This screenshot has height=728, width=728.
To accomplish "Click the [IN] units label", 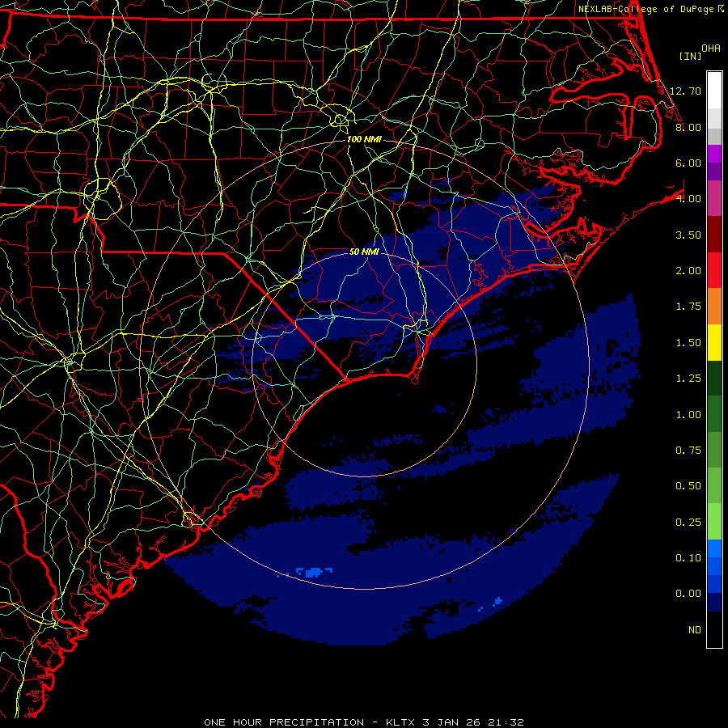I will coord(691,56).
